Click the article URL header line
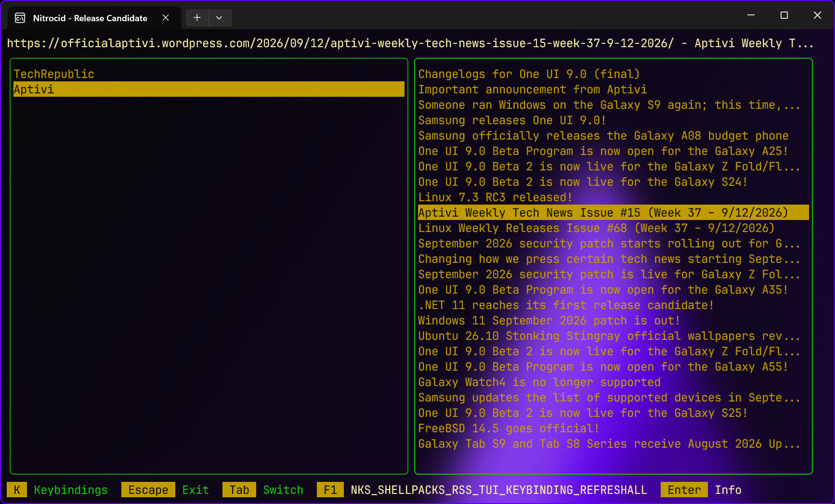The image size is (835, 504). (410, 43)
